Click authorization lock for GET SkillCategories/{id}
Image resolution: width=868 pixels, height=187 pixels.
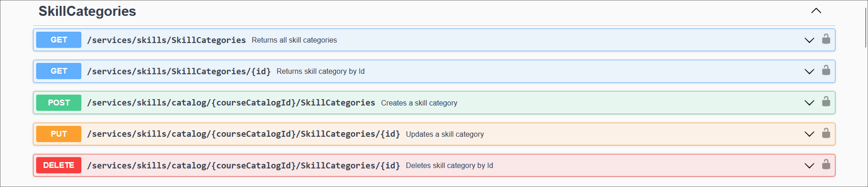826,71
